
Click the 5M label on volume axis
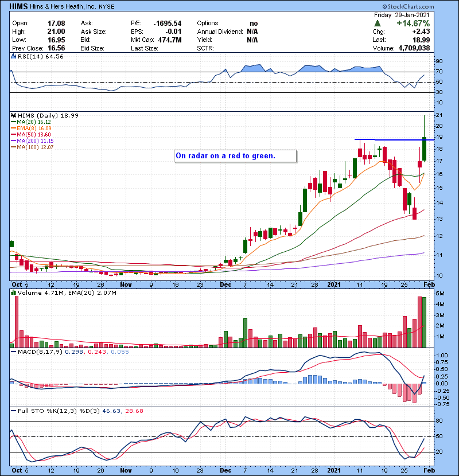[440, 294]
